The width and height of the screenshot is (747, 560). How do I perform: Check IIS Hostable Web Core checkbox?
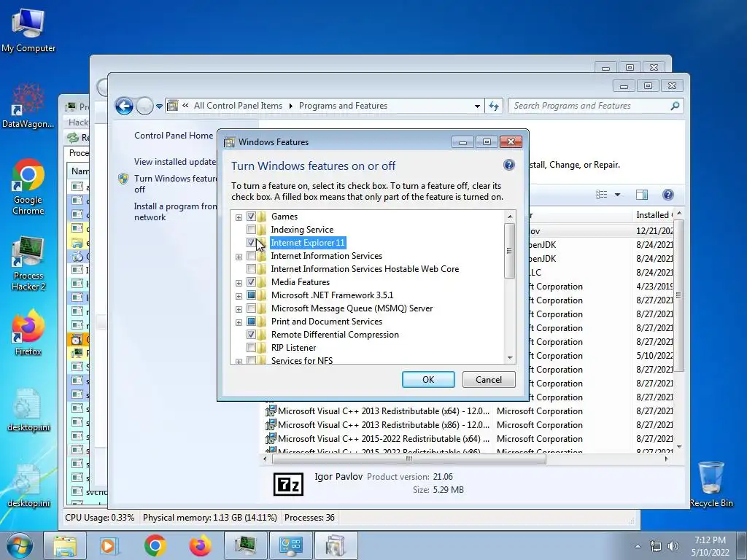251,268
